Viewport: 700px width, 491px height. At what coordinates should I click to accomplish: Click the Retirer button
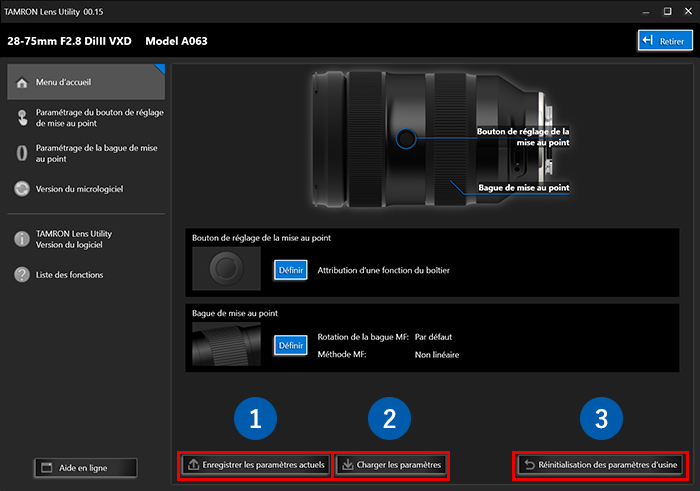point(665,41)
